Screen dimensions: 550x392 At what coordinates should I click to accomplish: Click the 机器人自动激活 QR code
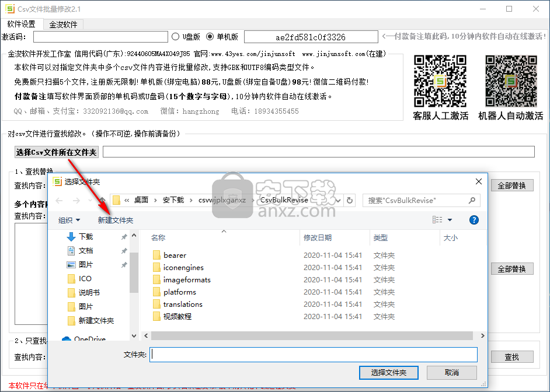pos(511,81)
